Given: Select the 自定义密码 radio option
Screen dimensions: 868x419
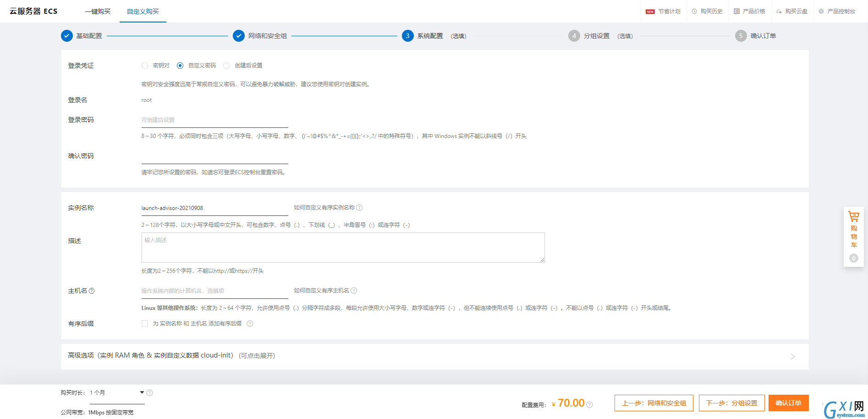Looking at the screenshot, I should click(x=180, y=66).
